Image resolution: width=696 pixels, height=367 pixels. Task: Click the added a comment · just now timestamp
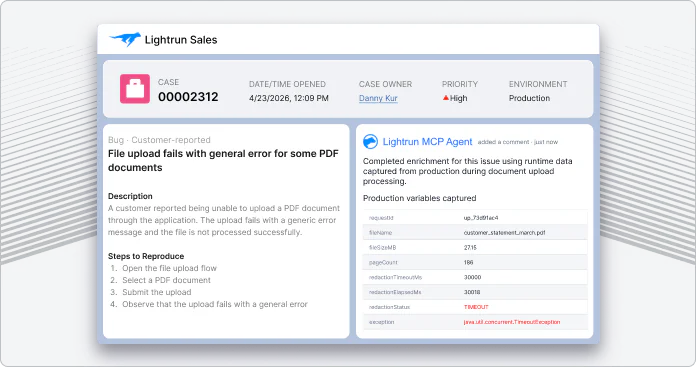pos(518,142)
